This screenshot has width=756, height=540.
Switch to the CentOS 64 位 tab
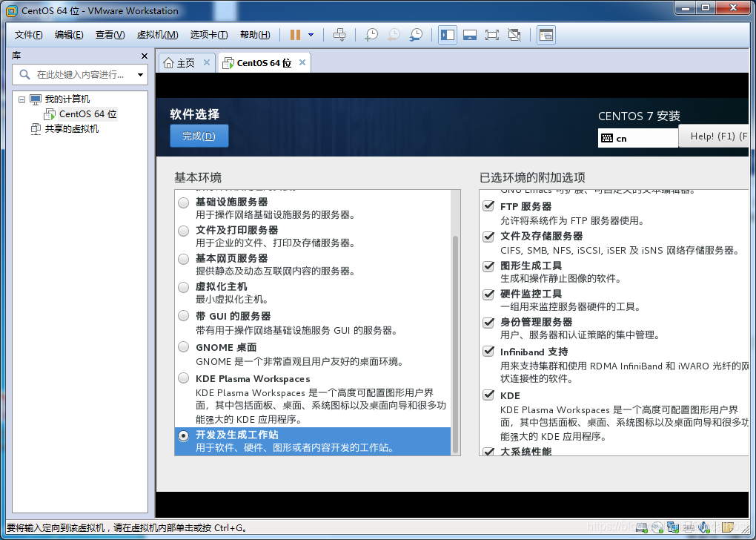[265, 63]
